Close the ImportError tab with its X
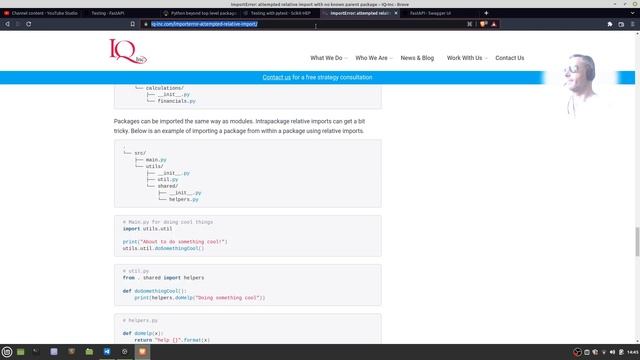Screen dimensions: 640x360 (x=396, y=13)
